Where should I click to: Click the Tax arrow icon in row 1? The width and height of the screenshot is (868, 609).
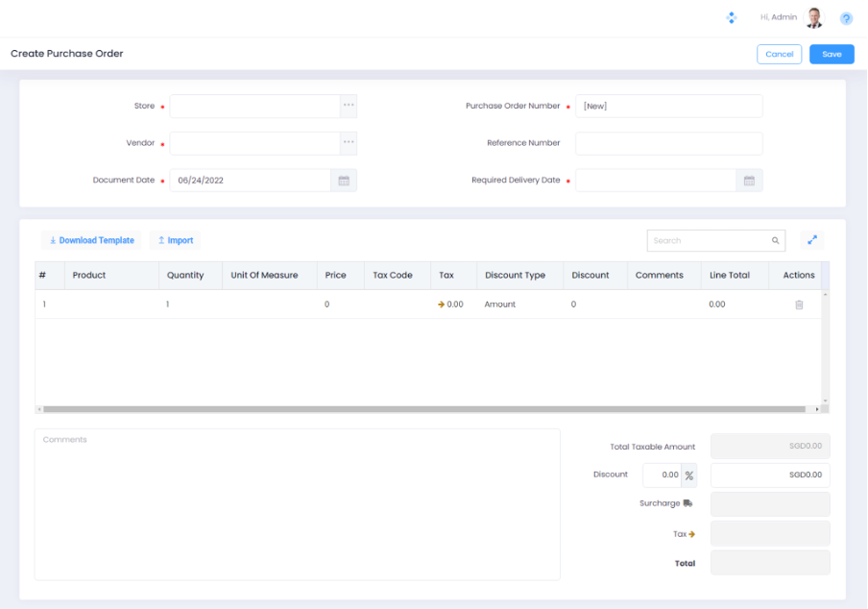(x=441, y=304)
